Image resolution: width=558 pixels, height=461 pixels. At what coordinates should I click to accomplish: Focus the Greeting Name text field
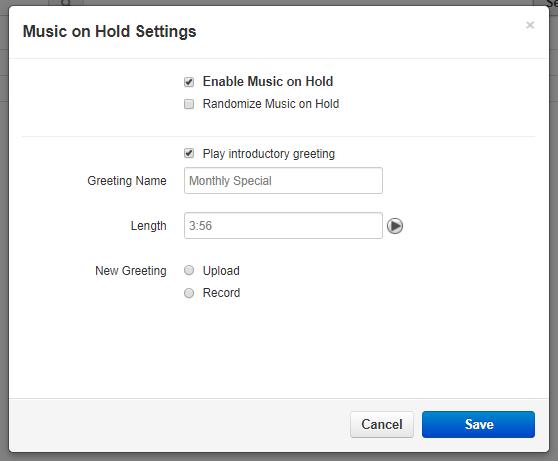[x=283, y=180]
